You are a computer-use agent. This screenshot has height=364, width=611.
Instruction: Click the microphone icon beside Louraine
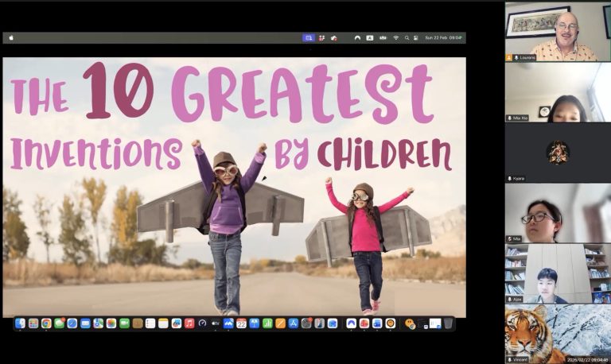[x=516, y=58]
